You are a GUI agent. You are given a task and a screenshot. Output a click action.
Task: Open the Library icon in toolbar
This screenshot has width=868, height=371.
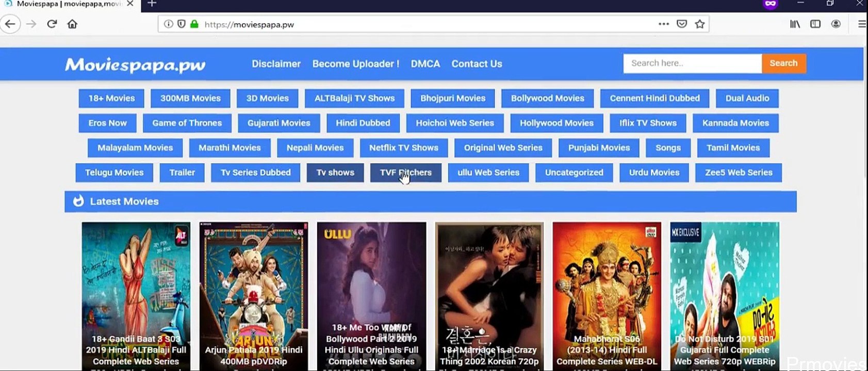pyautogui.click(x=795, y=24)
